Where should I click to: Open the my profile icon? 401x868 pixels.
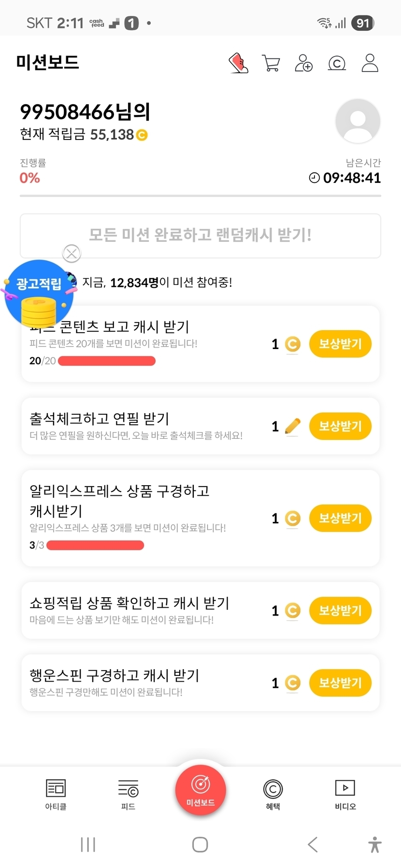point(370,63)
